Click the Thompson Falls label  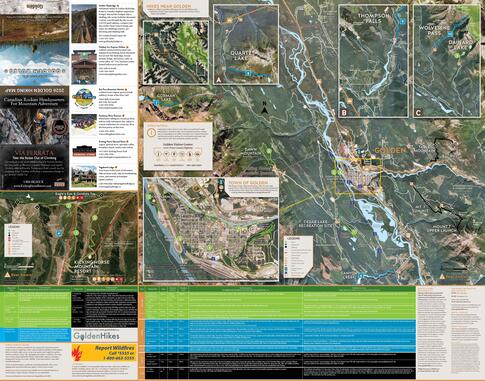point(373,18)
